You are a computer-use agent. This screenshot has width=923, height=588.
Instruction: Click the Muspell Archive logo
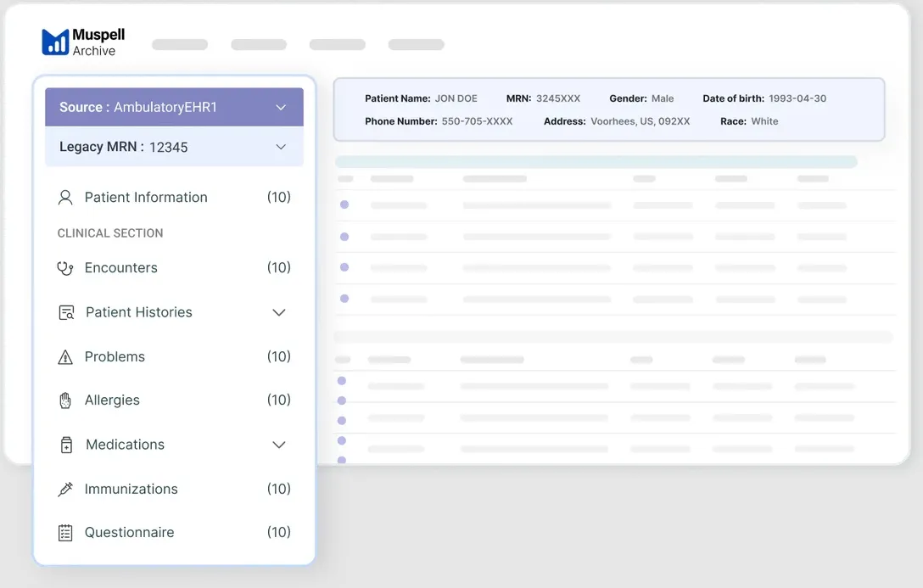(83, 42)
